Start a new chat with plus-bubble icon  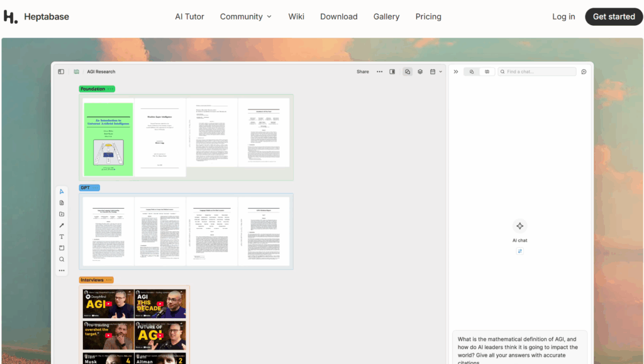click(x=584, y=72)
